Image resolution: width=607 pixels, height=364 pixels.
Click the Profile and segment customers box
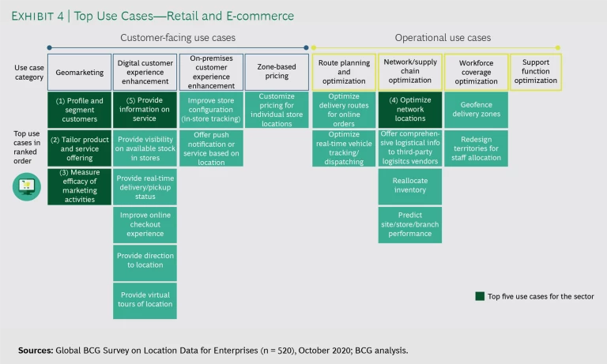coord(79,110)
